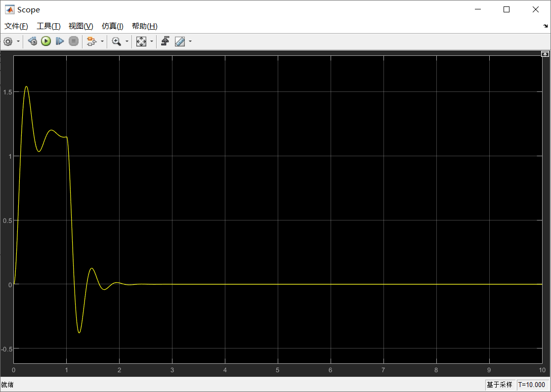The width and height of the screenshot is (551, 392).
Task: Open the scope configuration properties gear
Action: coord(8,42)
